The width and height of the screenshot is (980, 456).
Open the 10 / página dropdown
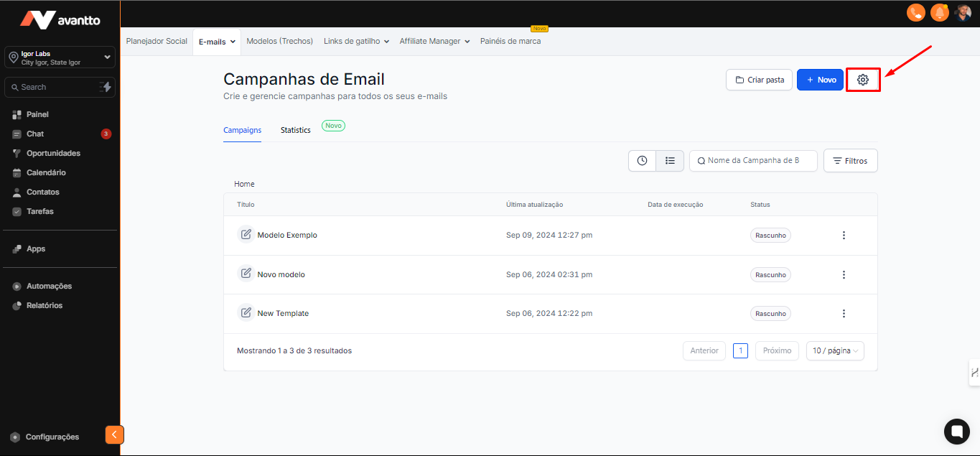tap(835, 351)
